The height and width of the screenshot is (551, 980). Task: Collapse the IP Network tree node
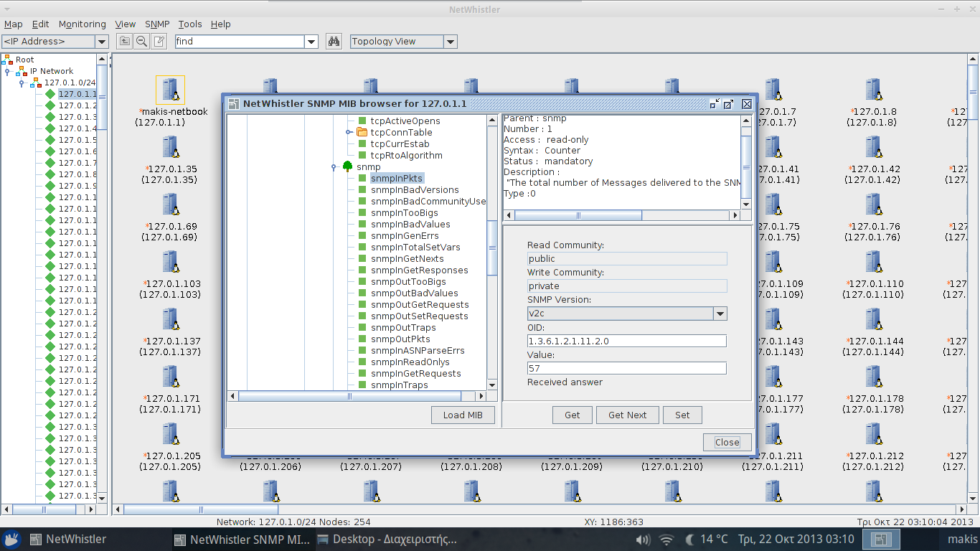click(x=7, y=71)
